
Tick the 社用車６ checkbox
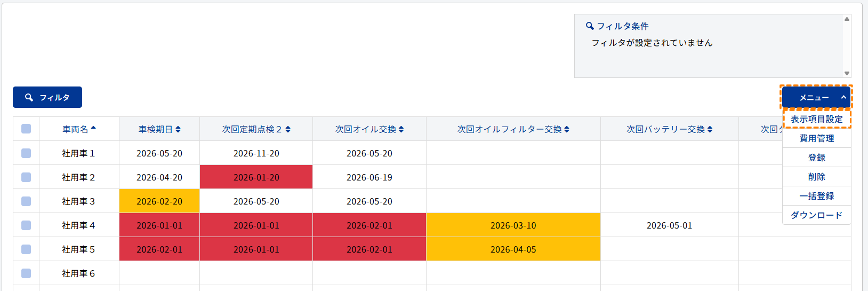pyautogui.click(x=26, y=273)
